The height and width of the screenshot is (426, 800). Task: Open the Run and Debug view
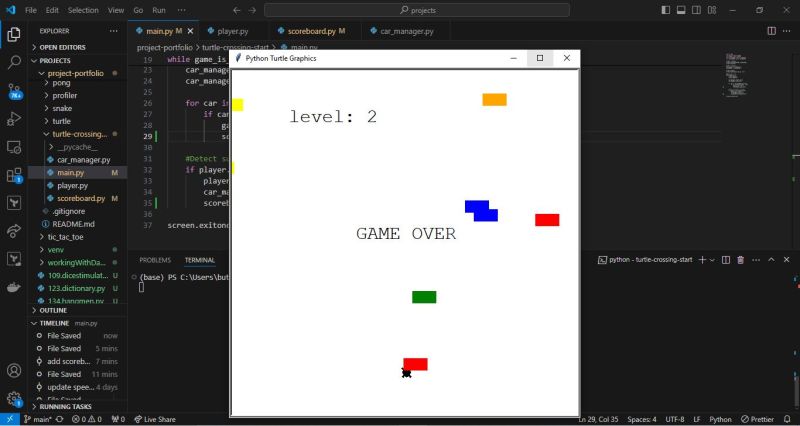pyautogui.click(x=14, y=119)
